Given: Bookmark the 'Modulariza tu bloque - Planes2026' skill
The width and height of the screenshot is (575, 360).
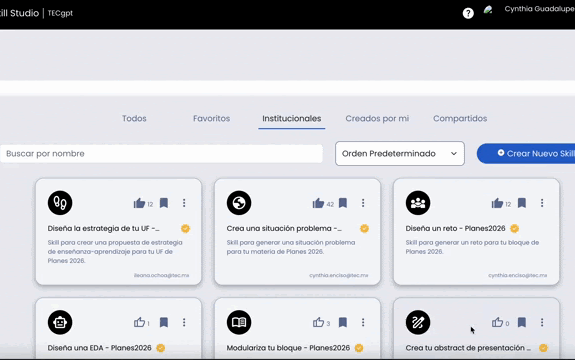Looking at the screenshot, I should tap(343, 322).
